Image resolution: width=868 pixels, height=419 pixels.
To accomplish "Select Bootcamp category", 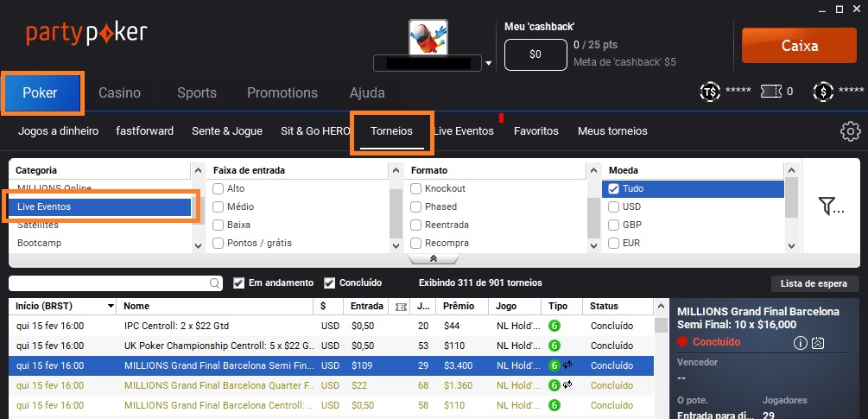I will (100, 243).
